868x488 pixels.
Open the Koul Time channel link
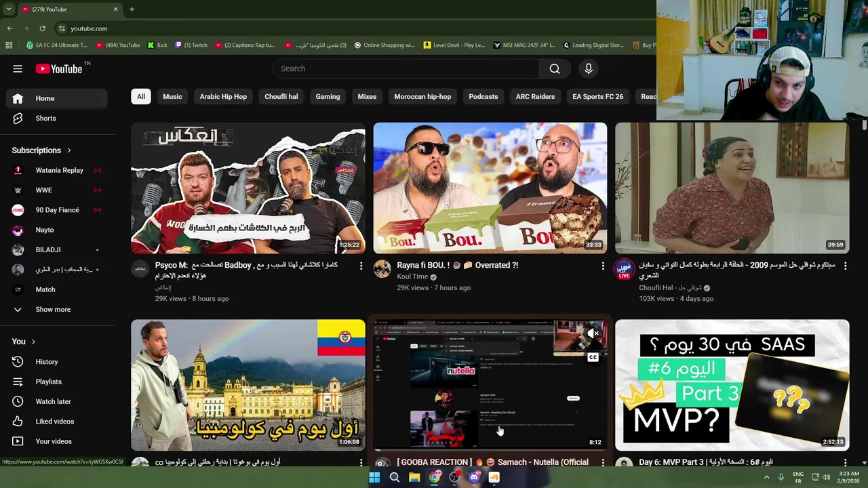click(412, 277)
